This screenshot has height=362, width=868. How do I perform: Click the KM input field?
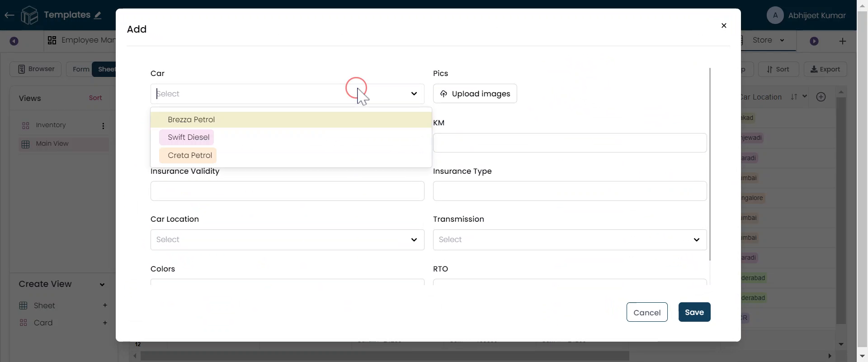click(x=570, y=143)
